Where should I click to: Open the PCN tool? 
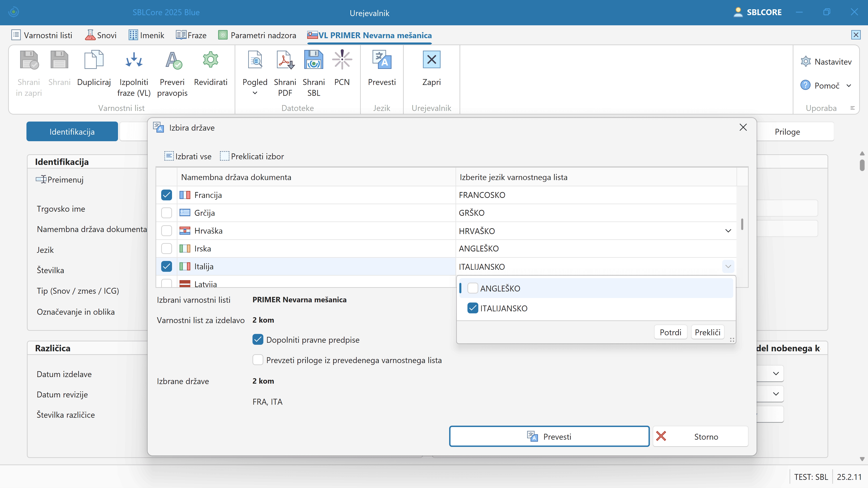coord(342,60)
